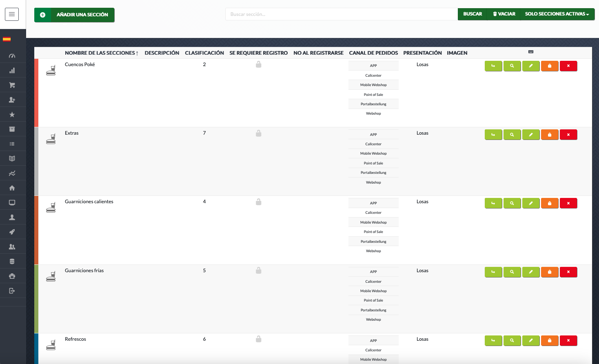Sort by Descripción column header
This screenshot has width=599, height=364.
[162, 53]
